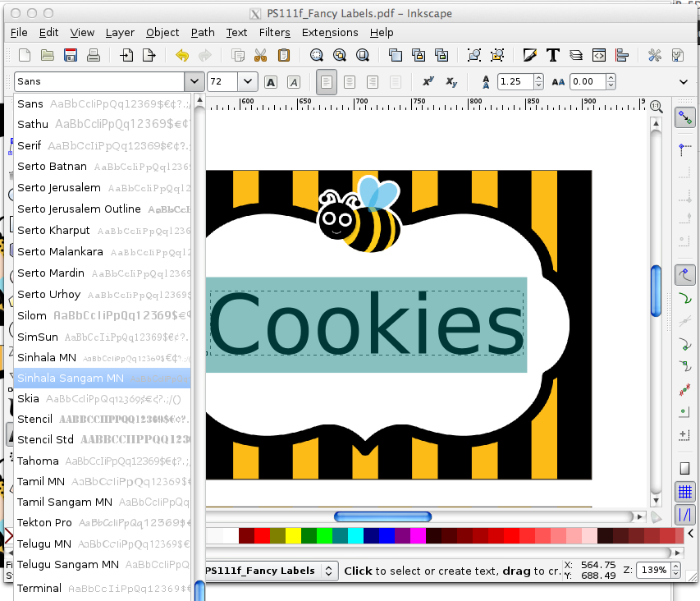Open the XML editor icon

click(x=599, y=55)
